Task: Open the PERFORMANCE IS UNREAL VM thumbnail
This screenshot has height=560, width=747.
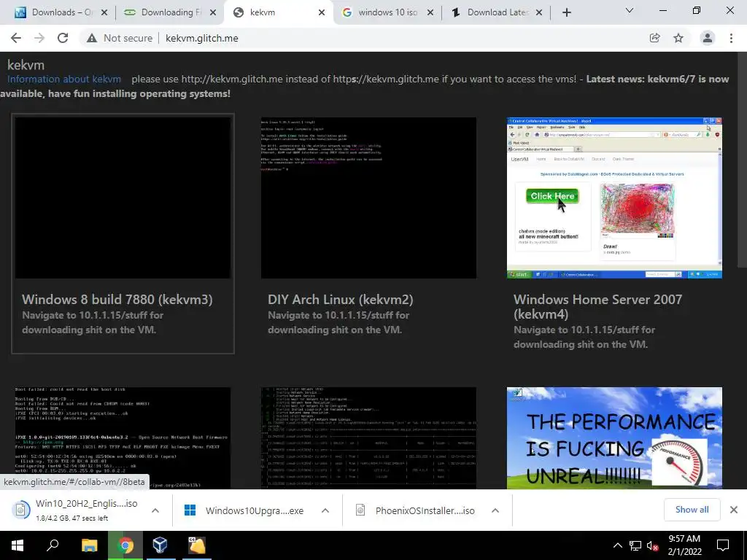Action: click(x=614, y=437)
